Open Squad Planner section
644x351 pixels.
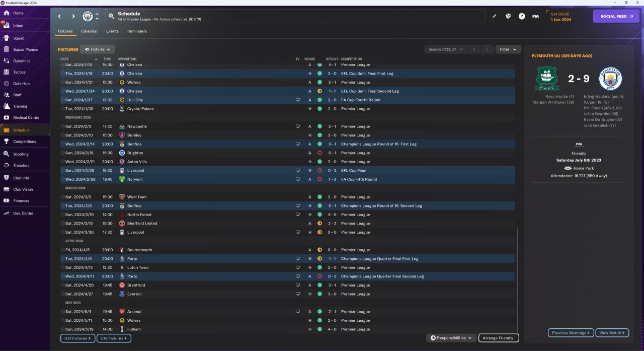(25, 49)
